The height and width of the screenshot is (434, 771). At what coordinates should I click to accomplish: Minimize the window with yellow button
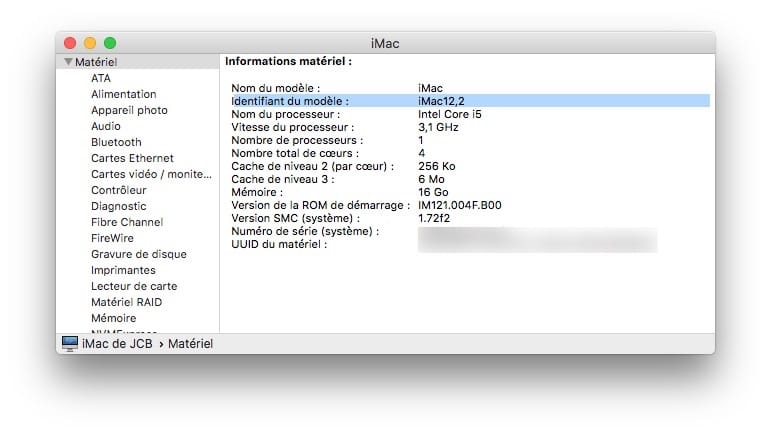tap(90, 43)
